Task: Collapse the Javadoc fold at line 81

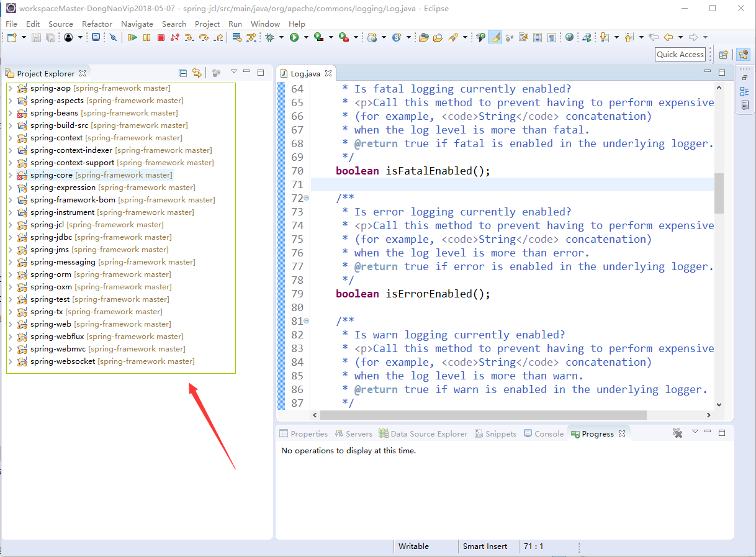Action: [x=306, y=321]
